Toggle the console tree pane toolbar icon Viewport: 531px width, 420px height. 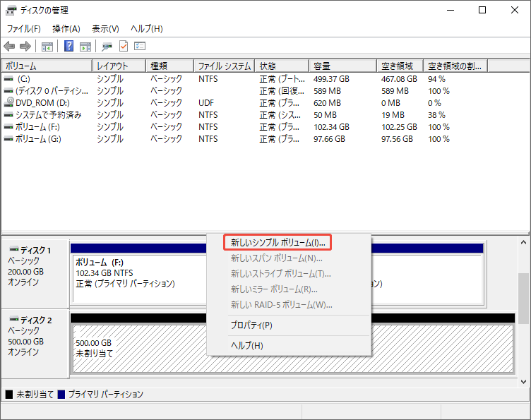pyautogui.click(x=47, y=47)
